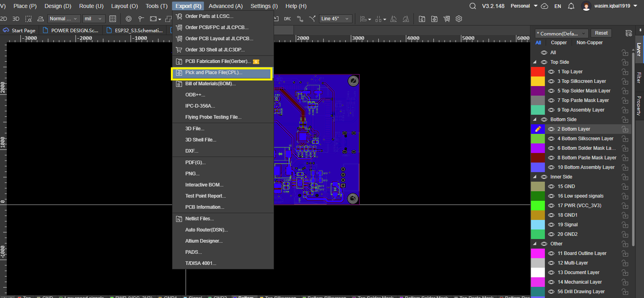Show Non-Copper layers filter

[589, 43]
